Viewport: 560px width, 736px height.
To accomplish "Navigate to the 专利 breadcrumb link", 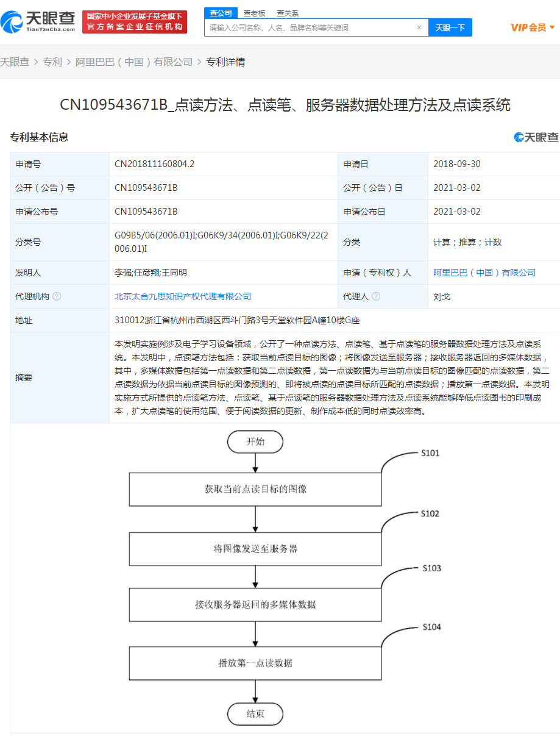I will [x=52, y=62].
